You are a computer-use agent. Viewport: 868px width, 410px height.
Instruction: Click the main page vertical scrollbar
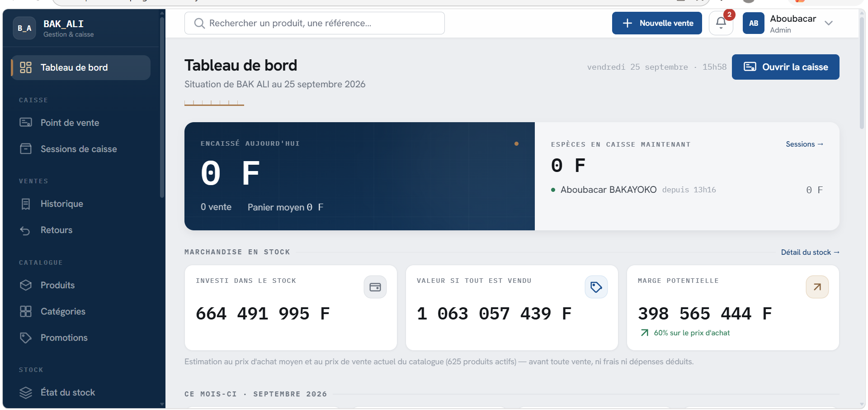point(862,72)
